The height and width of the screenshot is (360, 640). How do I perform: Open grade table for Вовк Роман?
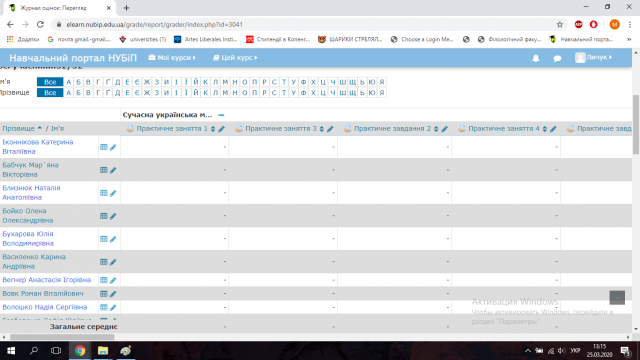pos(104,293)
